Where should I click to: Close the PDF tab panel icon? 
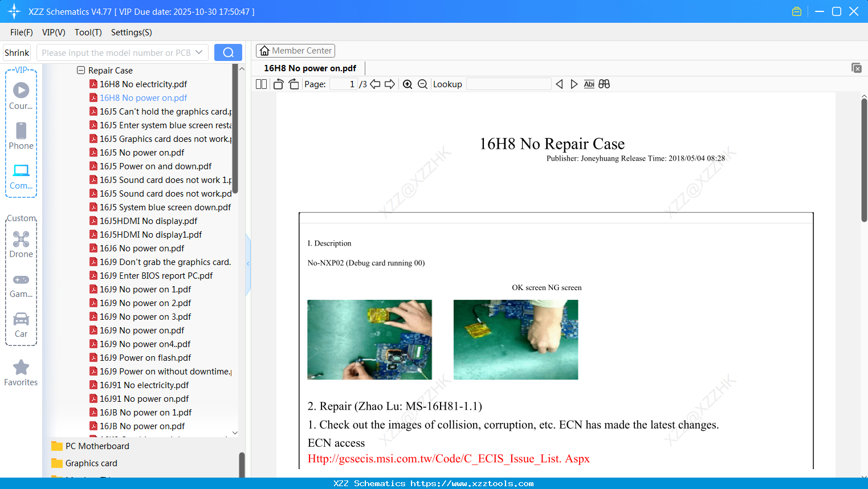coord(857,68)
